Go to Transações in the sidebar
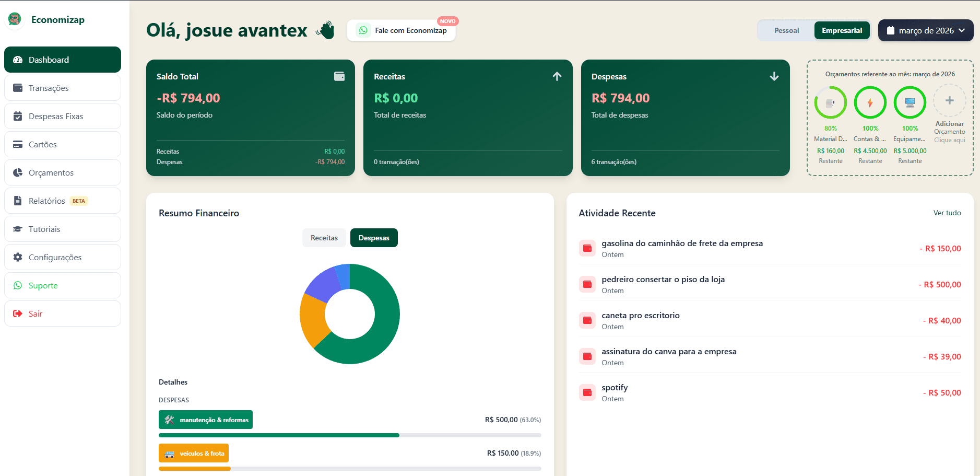 (63, 88)
